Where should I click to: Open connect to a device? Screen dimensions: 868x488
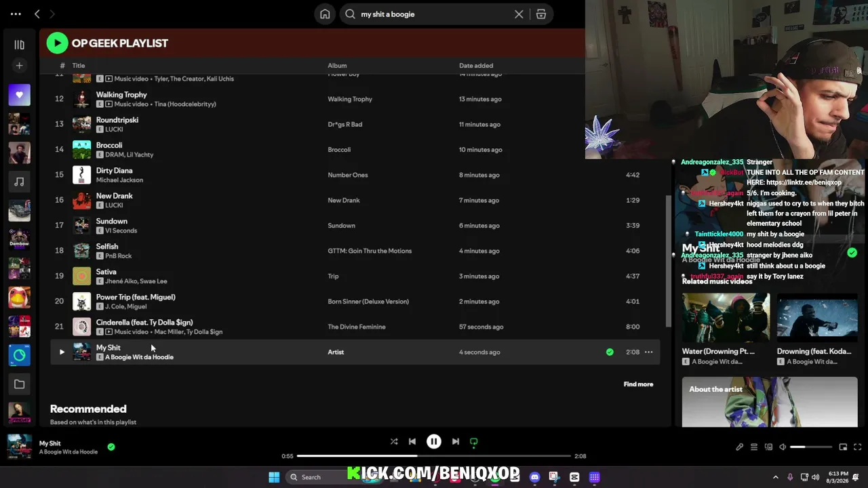(x=768, y=447)
